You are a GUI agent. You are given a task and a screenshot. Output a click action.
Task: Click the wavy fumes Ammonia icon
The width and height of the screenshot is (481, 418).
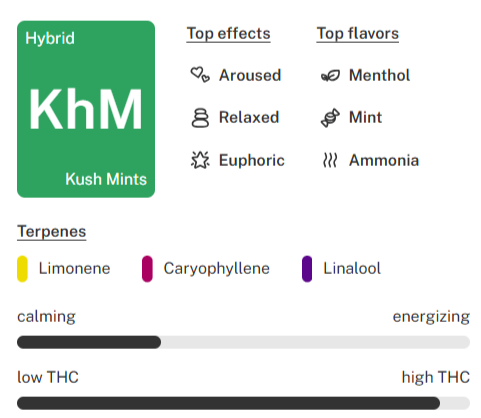point(330,160)
